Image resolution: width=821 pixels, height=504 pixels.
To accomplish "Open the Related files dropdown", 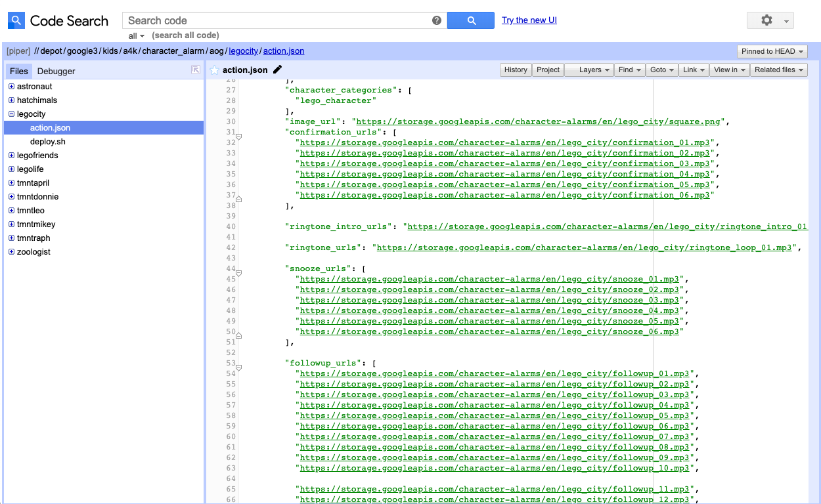I will click(x=779, y=70).
